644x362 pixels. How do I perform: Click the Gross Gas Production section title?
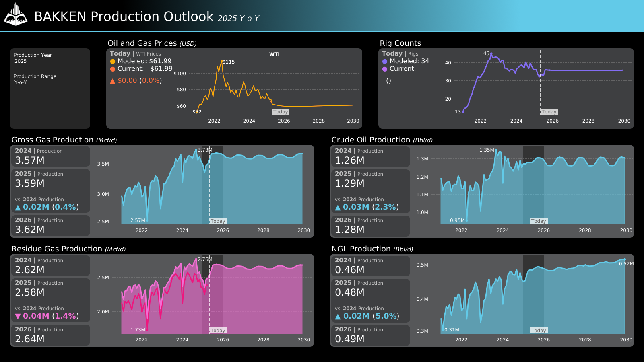click(64, 140)
